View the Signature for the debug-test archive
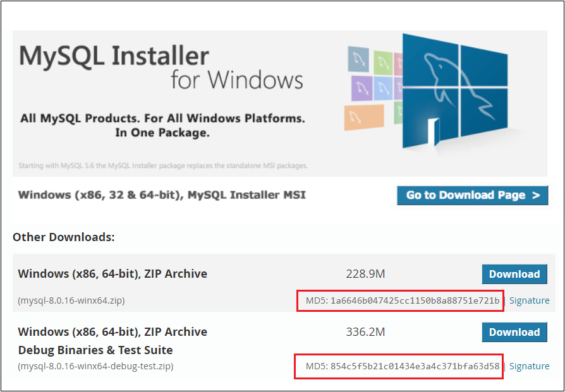The height and width of the screenshot is (392, 565). pos(530,366)
